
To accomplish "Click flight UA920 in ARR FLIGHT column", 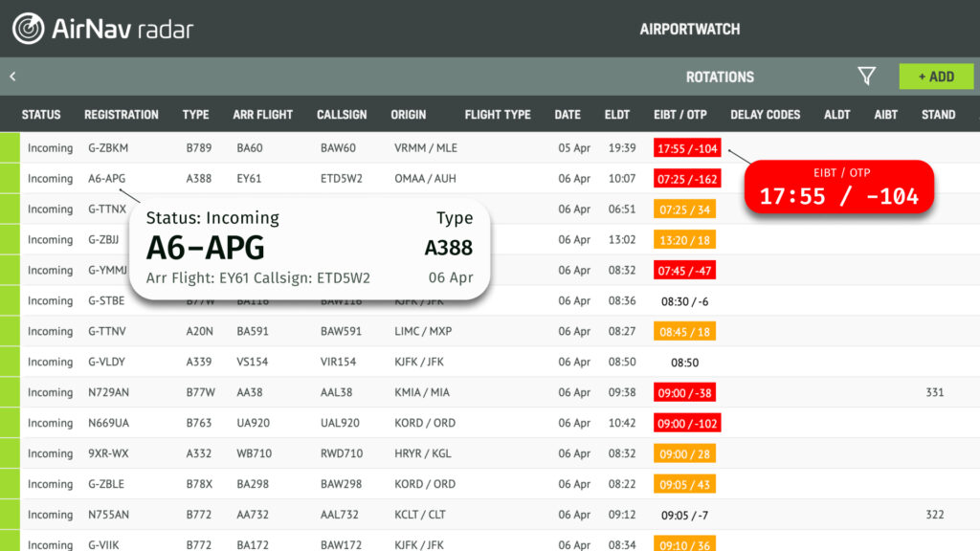I will (253, 424).
